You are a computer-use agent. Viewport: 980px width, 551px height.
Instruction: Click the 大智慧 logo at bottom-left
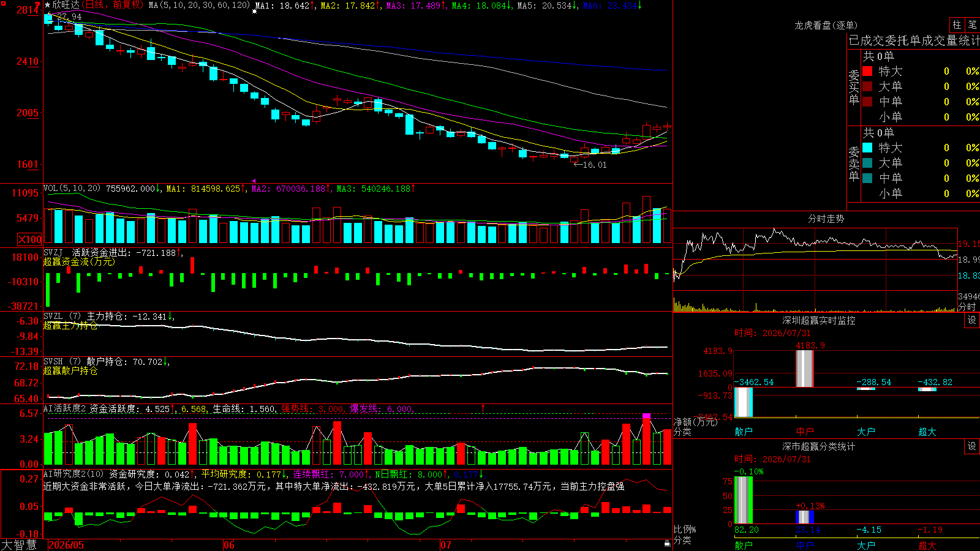[x=19, y=544]
